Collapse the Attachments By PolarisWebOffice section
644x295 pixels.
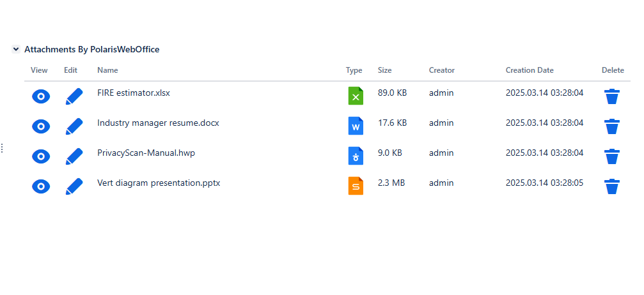(16, 49)
